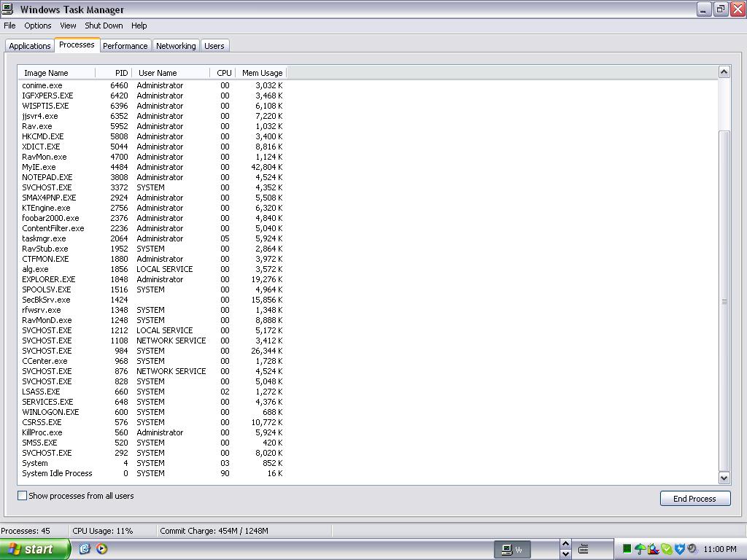Sort by the User Name column header
Image resolution: width=747 pixels, height=560 pixels.
pyautogui.click(x=171, y=73)
